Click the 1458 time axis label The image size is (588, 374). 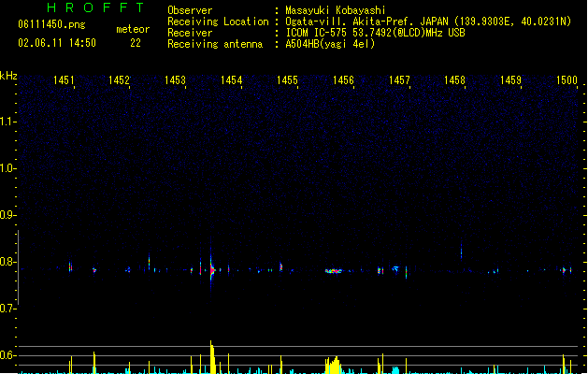[x=454, y=80]
